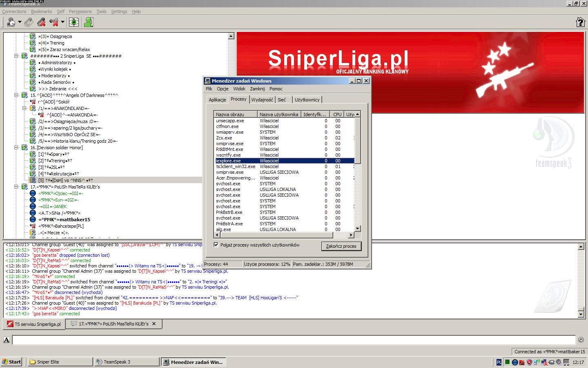Click the greyed-out away status toolbar icon

click(29, 22)
